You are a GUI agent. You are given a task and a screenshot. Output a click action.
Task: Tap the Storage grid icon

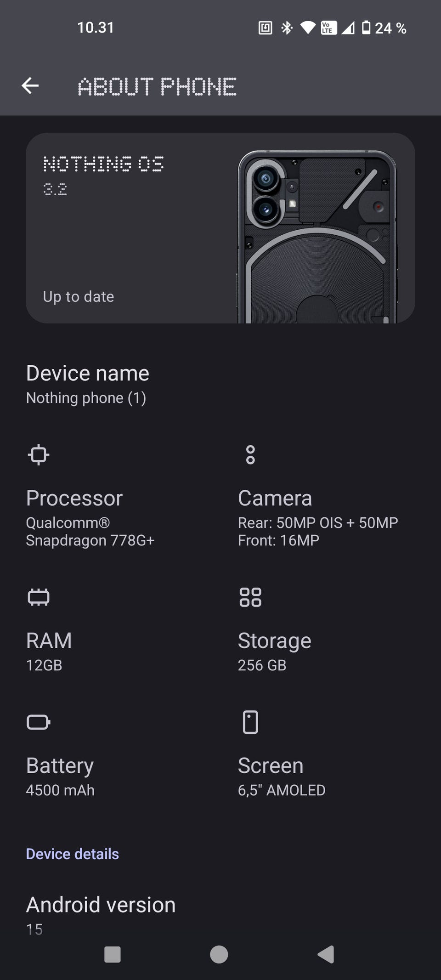(250, 597)
